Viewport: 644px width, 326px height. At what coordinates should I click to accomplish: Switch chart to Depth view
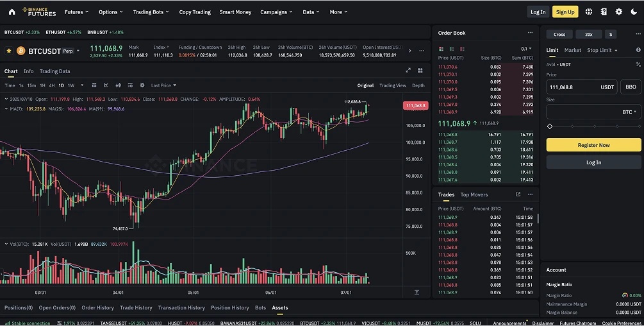point(418,85)
